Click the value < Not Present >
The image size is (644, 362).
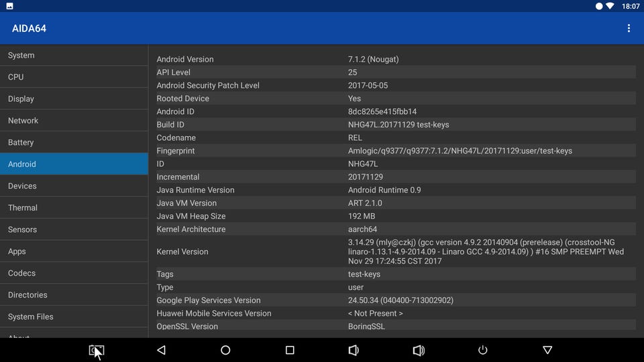tap(376, 314)
